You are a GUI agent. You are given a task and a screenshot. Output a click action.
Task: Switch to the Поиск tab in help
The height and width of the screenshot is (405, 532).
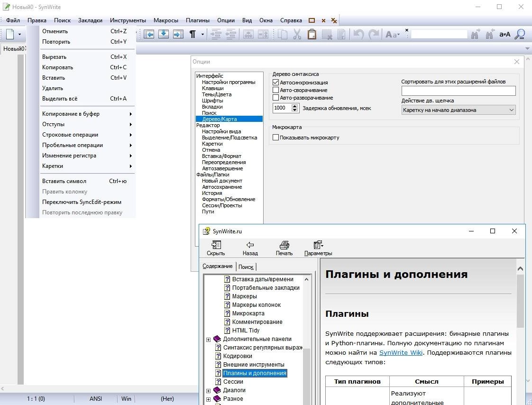(x=246, y=267)
